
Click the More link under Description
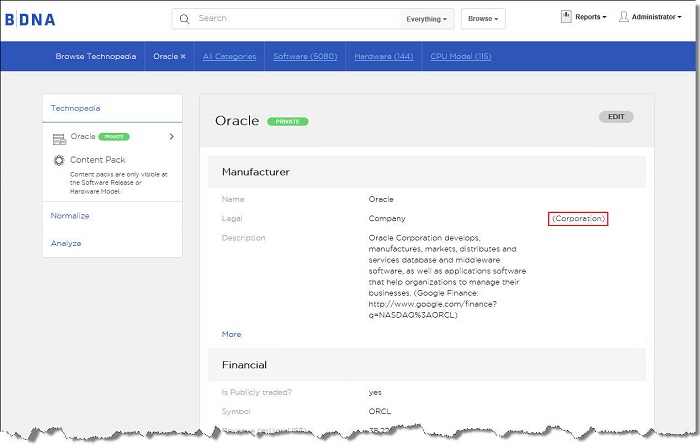(231, 334)
